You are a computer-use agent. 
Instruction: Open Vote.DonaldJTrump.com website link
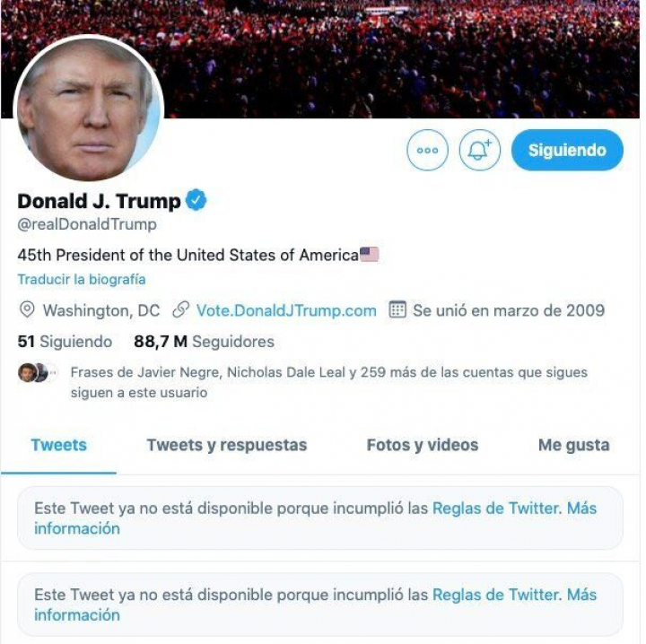point(286,310)
